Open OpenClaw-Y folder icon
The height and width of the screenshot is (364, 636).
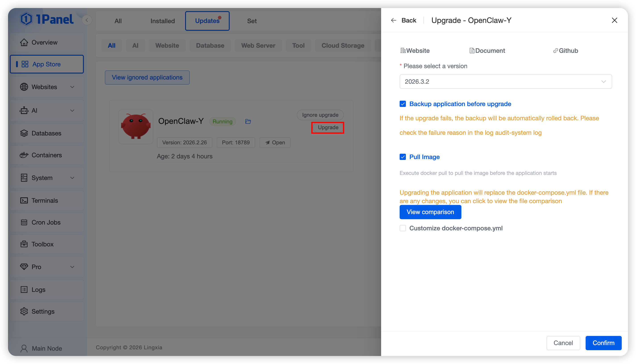(248, 121)
